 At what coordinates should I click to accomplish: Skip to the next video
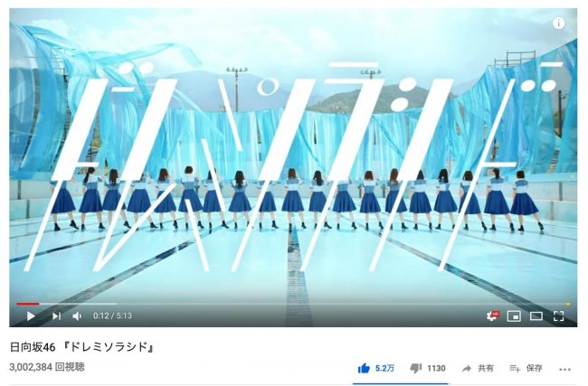(56, 316)
